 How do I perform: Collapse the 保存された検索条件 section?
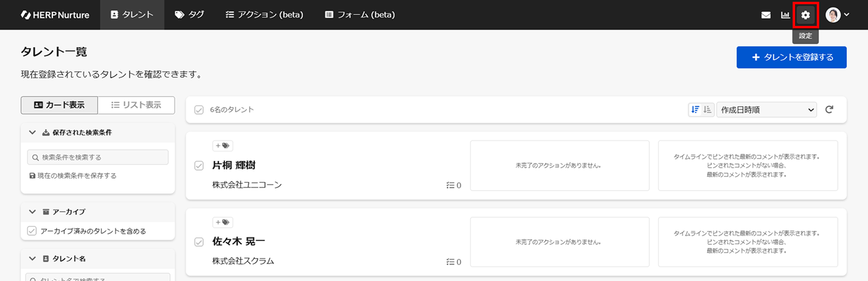[33, 133]
